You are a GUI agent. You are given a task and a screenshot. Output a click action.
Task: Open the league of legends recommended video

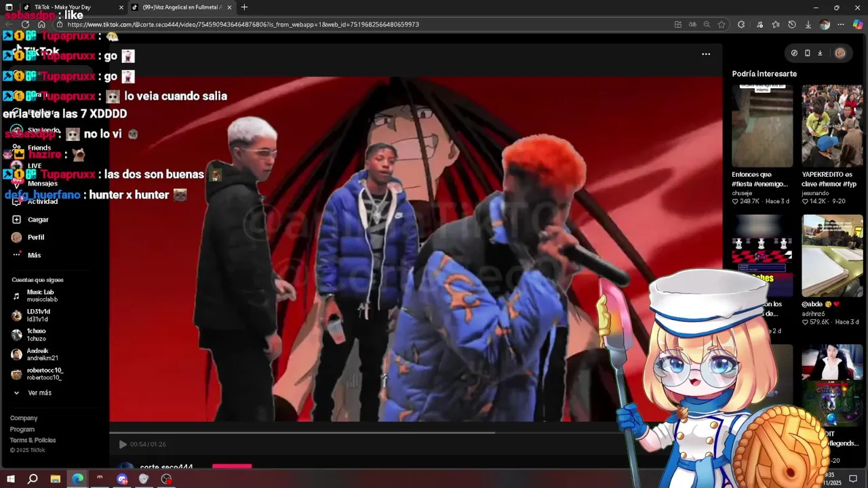click(x=832, y=386)
